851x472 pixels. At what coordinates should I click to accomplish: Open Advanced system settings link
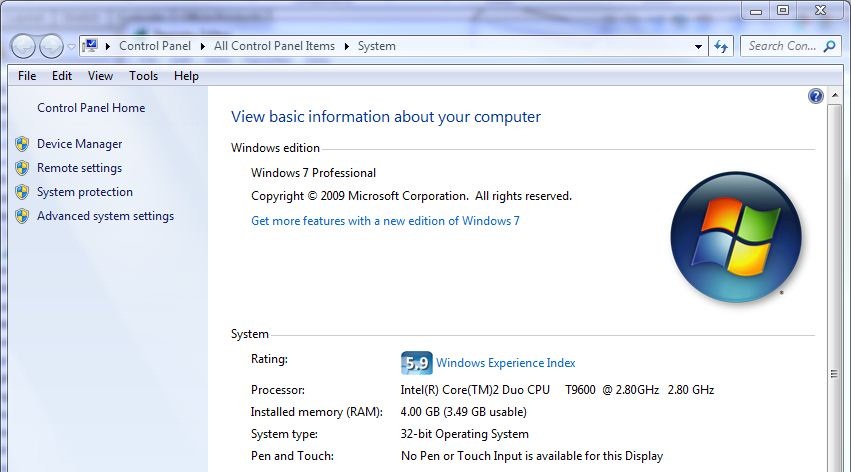tap(105, 216)
